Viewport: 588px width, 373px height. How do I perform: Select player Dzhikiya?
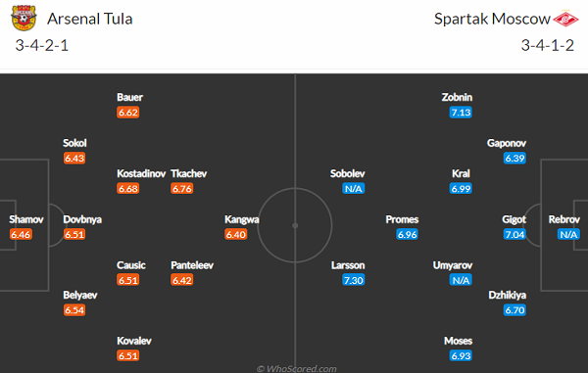point(507,295)
